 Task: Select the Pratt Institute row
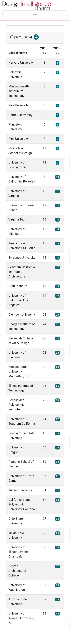pos(35,286)
